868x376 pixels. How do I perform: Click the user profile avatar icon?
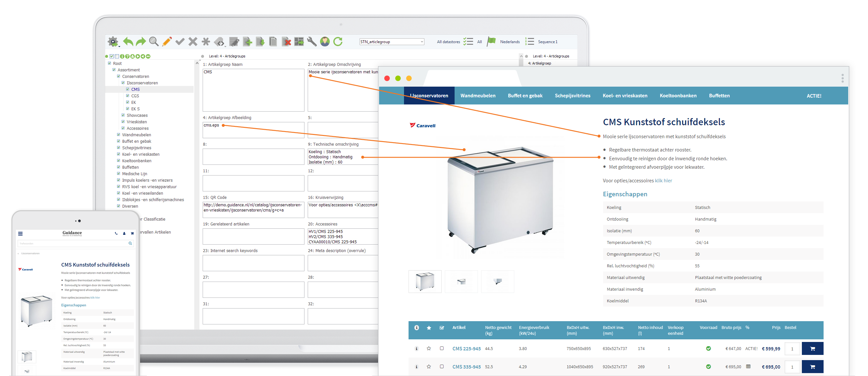pos(325,42)
